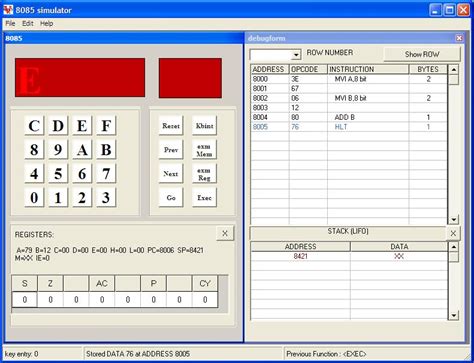Select the MVI B,8 bit instruction cell
This screenshot has height=363, width=474.
pyautogui.click(x=368, y=98)
